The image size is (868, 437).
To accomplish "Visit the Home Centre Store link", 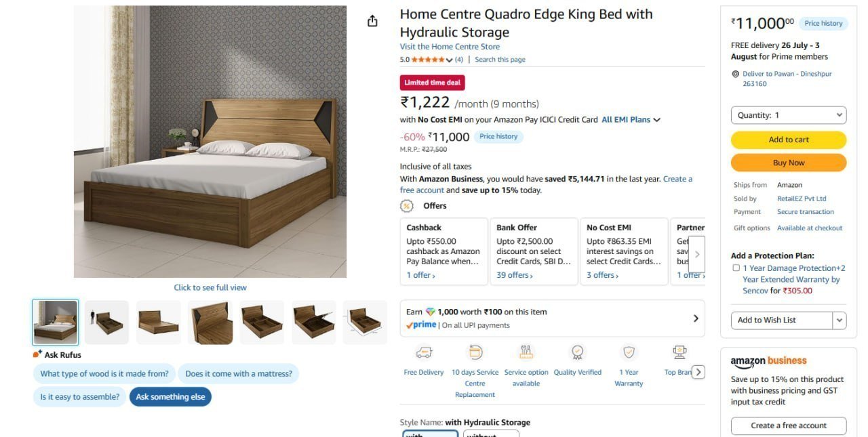I will tap(450, 47).
